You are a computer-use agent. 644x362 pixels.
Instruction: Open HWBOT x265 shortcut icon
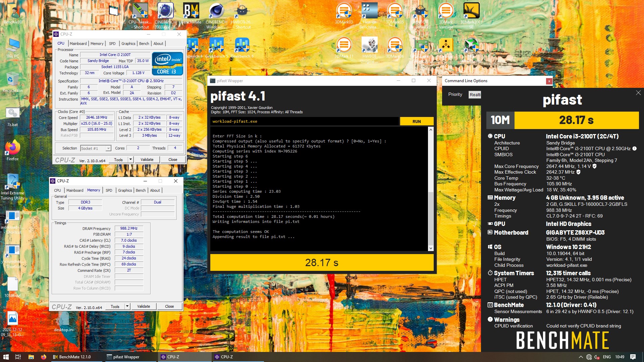pos(242,16)
